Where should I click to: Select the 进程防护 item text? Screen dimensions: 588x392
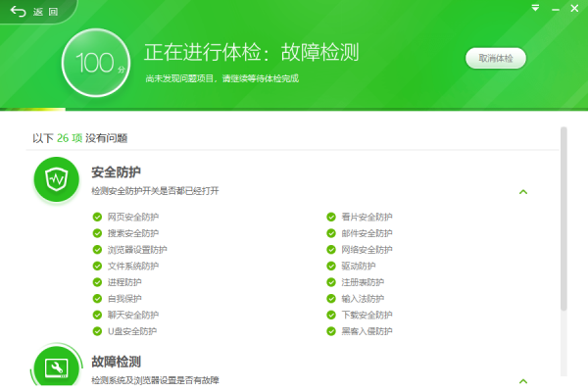(124, 282)
